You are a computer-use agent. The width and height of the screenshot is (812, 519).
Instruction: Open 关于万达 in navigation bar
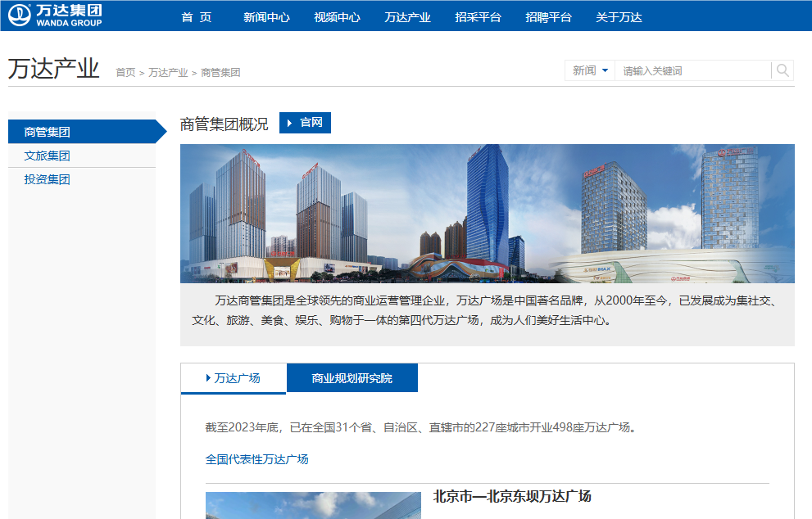pos(619,17)
